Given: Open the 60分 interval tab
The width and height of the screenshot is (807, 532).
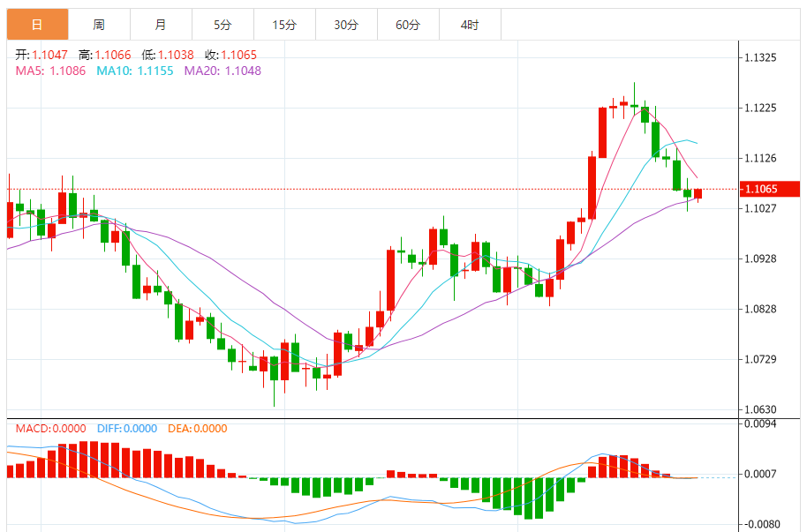Looking at the screenshot, I should click(408, 24).
